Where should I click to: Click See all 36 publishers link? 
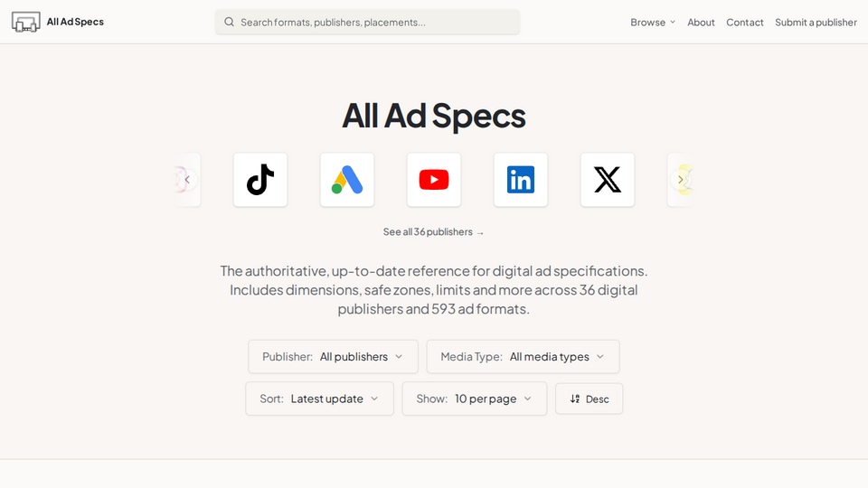coord(433,232)
